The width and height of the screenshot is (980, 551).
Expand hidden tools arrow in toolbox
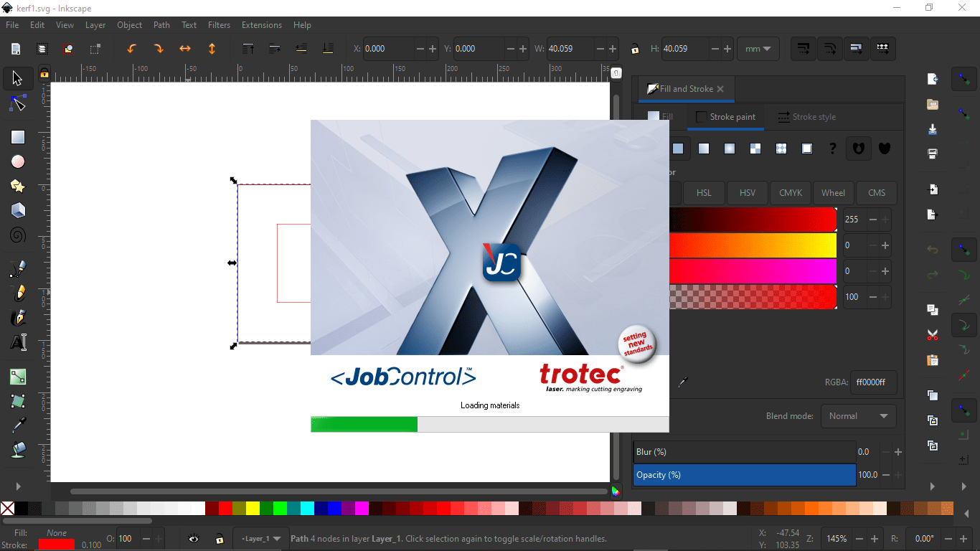coord(18,486)
